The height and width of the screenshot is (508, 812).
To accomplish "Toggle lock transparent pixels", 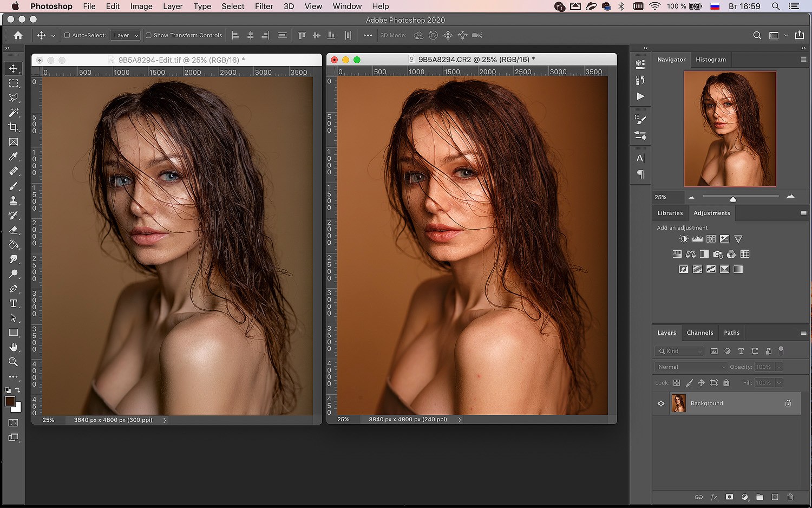I will click(677, 383).
